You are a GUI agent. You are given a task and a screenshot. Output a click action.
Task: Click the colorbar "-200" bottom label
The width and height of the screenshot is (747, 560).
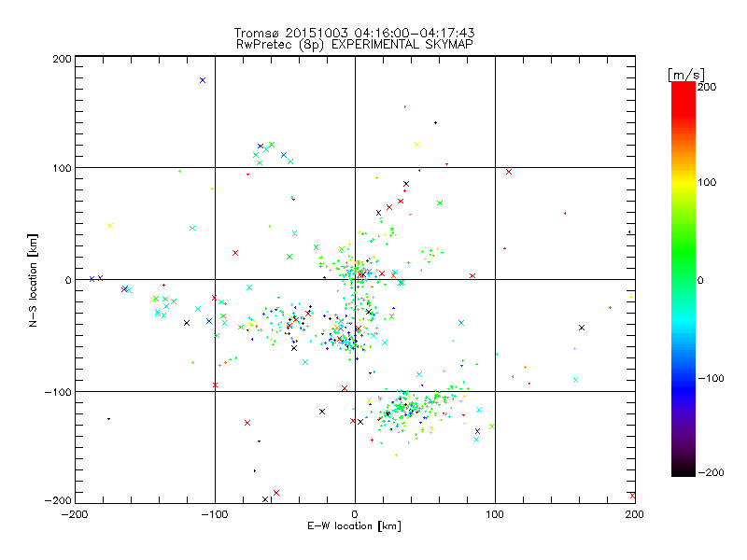coord(711,472)
